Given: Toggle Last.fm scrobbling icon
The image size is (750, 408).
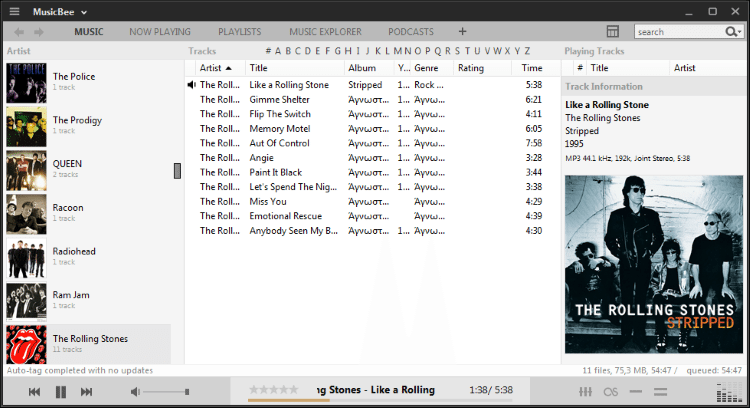Looking at the screenshot, I should pyautogui.click(x=611, y=392).
